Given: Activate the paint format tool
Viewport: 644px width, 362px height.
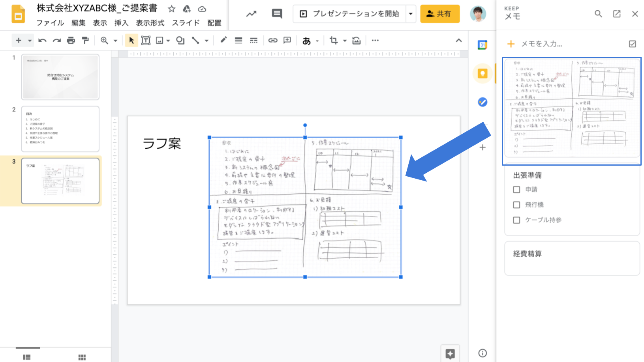Looking at the screenshot, I should pyautogui.click(x=85, y=40).
